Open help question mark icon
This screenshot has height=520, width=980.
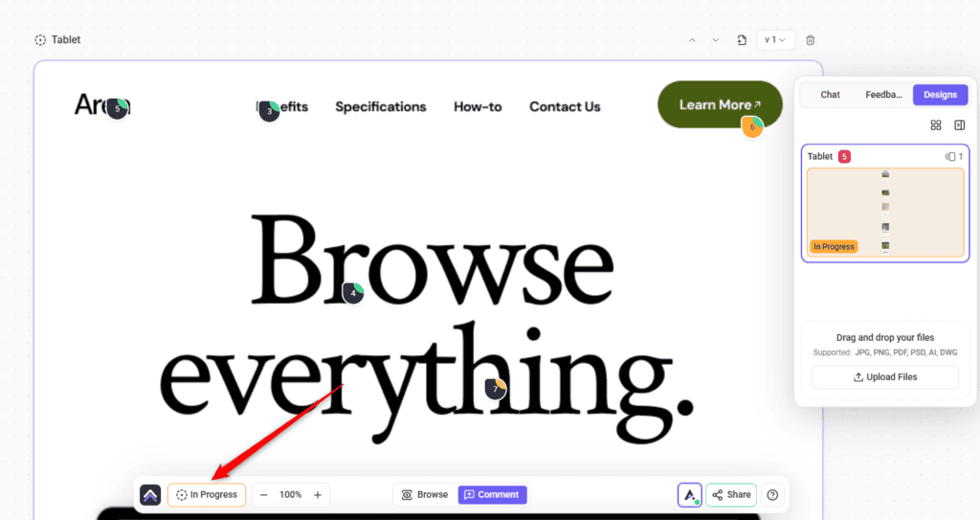coord(772,495)
